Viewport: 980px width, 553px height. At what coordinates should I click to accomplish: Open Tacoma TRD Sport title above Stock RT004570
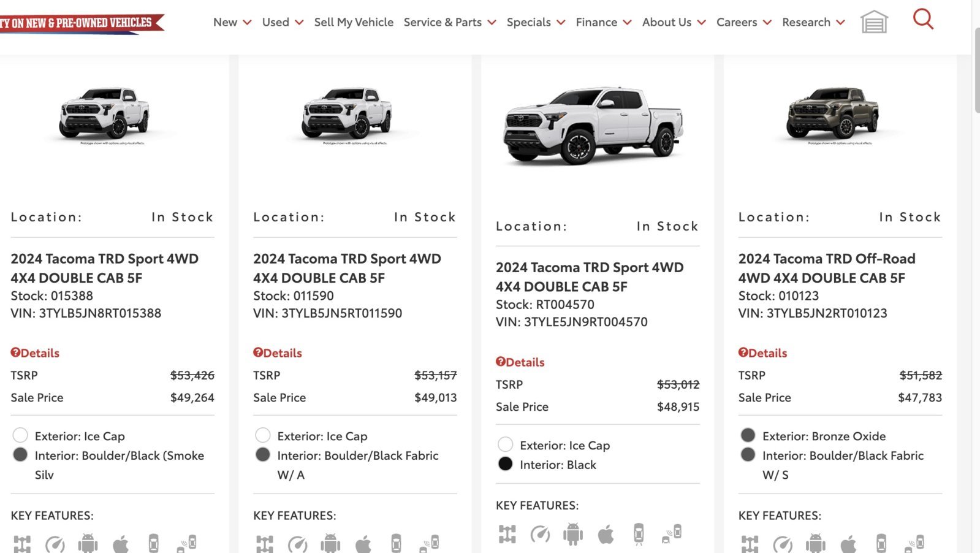tap(590, 277)
